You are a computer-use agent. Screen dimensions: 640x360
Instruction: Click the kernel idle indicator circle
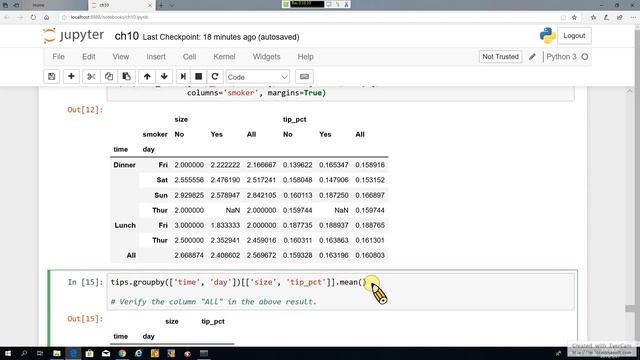(x=585, y=57)
